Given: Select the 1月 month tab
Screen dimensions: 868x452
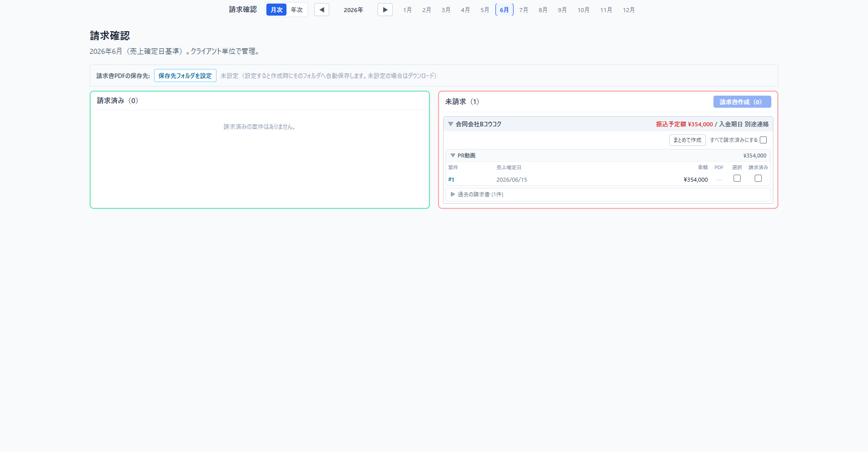Looking at the screenshot, I should click(x=407, y=10).
